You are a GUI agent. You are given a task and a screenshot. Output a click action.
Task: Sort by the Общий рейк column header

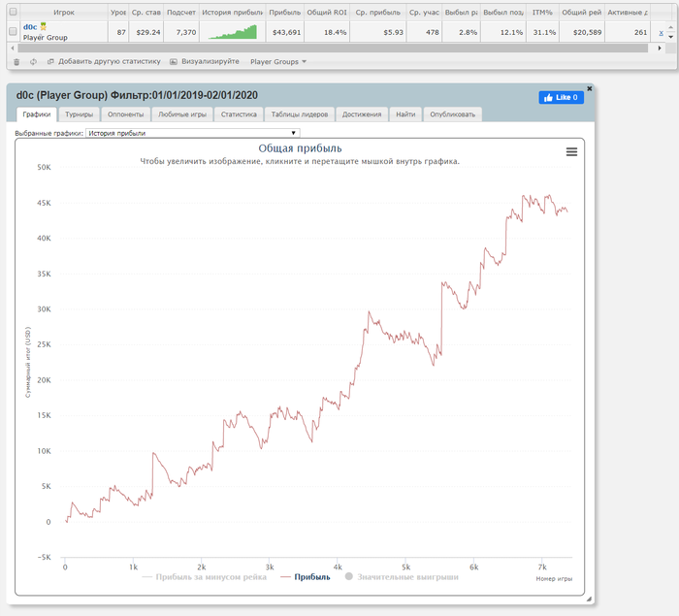click(582, 13)
